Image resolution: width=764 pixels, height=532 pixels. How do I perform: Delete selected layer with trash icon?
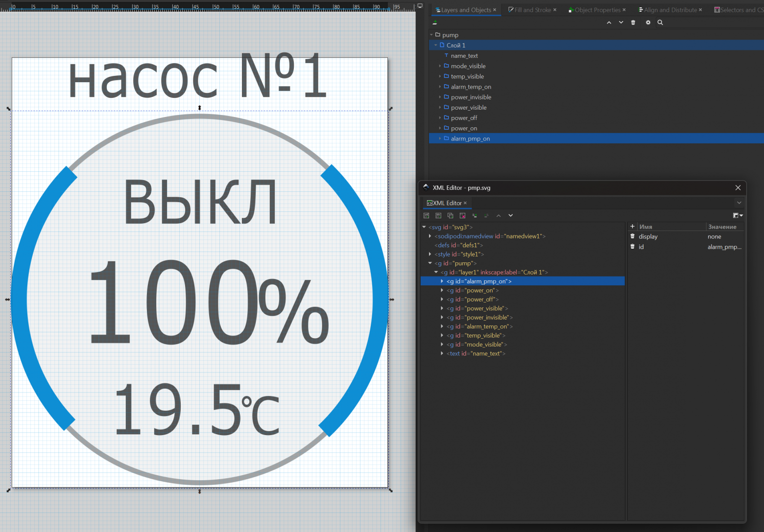[x=633, y=23]
